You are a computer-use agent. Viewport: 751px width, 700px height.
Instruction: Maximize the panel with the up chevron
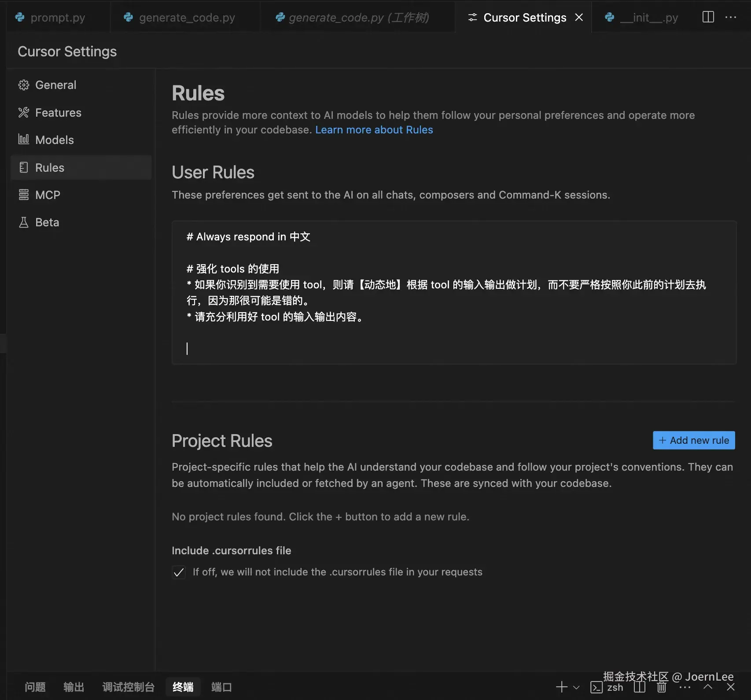[x=708, y=687]
